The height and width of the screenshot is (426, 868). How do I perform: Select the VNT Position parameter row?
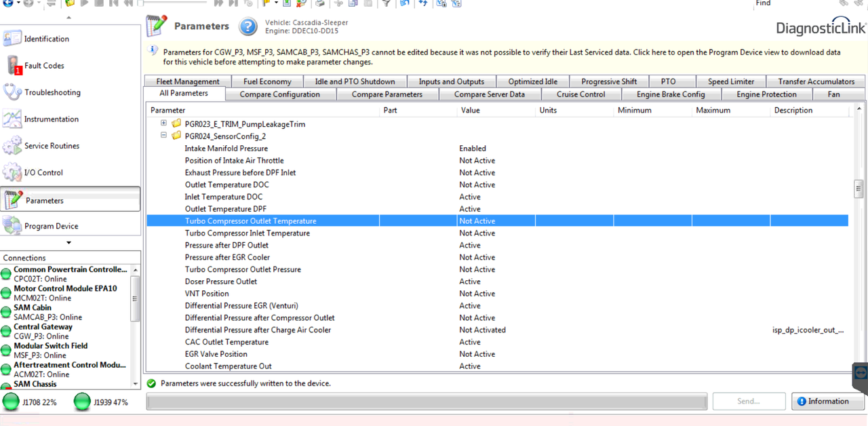click(x=498, y=293)
